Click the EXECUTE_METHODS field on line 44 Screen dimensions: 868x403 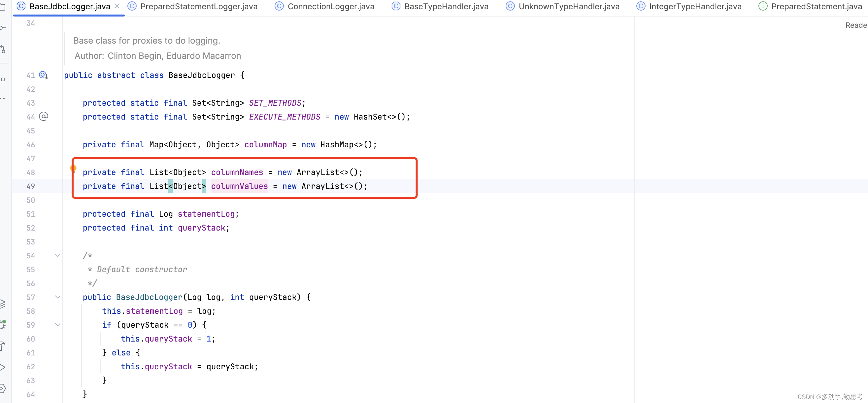[x=284, y=117]
